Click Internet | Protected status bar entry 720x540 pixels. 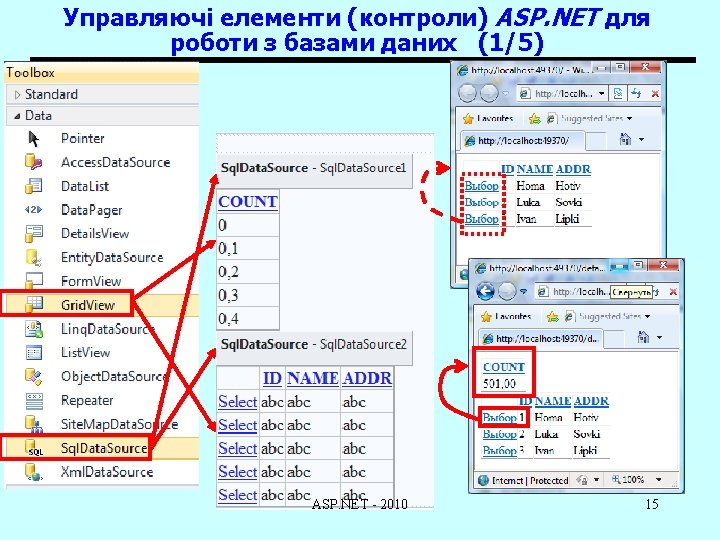(x=529, y=480)
